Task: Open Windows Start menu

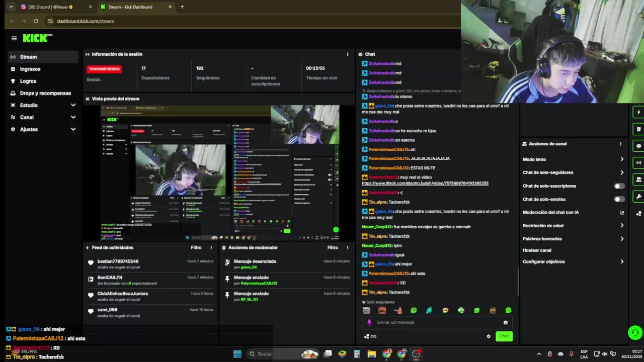Action: 237,354
